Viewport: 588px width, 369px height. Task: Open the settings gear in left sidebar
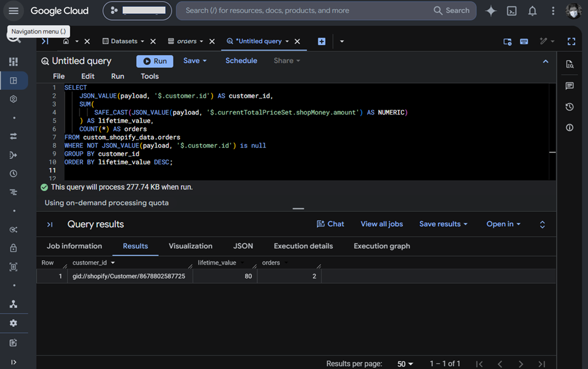click(x=13, y=324)
